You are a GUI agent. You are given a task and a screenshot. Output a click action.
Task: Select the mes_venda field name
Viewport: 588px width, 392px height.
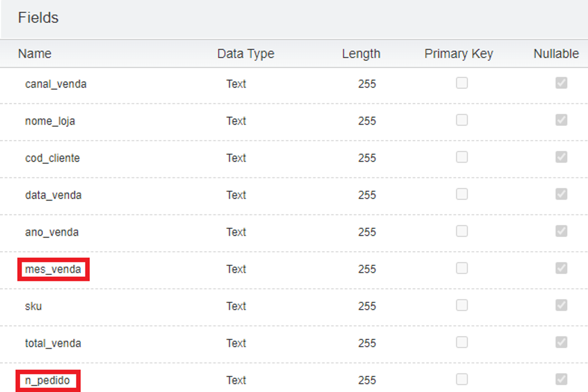click(x=53, y=269)
